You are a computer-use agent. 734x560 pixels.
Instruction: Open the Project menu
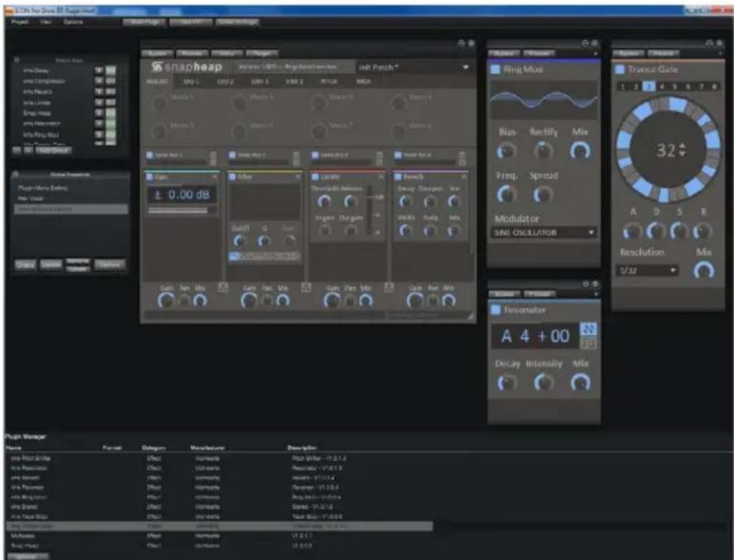(19, 22)
